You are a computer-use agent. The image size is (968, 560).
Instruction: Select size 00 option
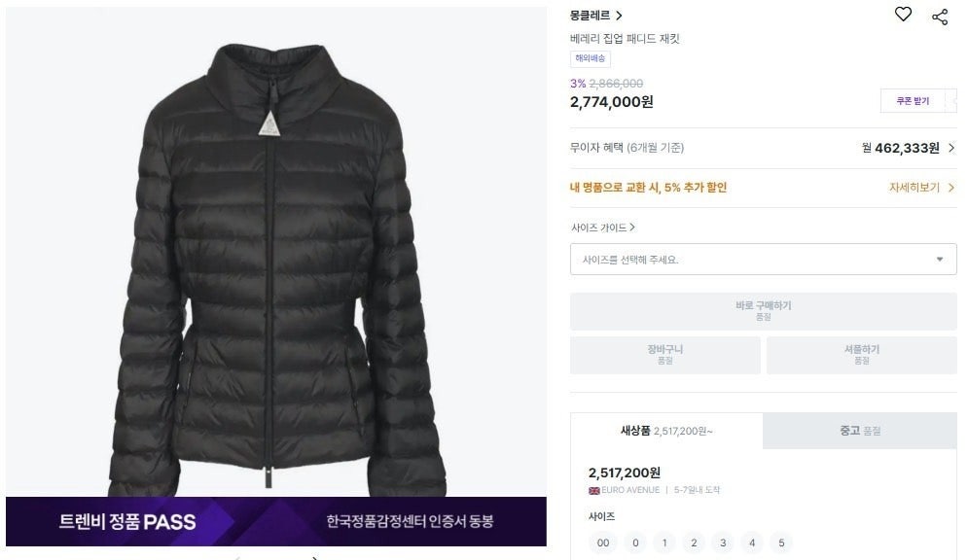click(x=603, y=542)
